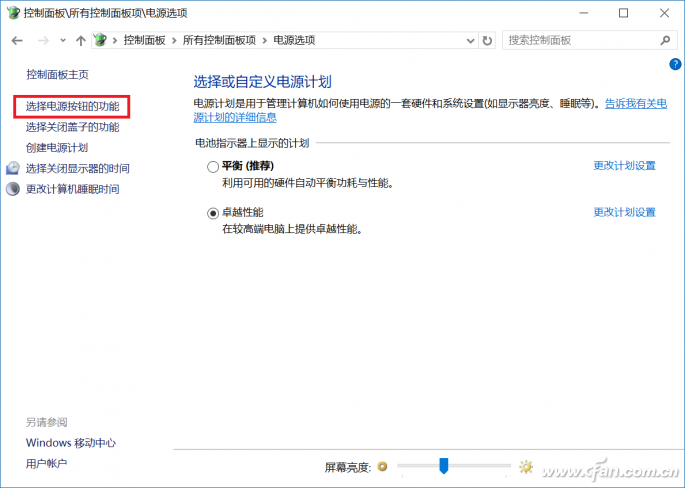Click the moon icon beside 更改计算机睡眠时间
Screen dimensions: 685x488
13,189
